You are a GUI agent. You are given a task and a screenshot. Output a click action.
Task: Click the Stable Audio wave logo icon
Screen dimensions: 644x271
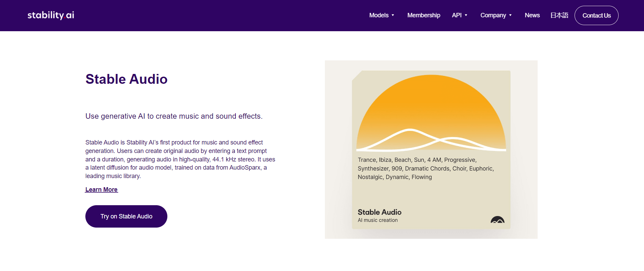coord(497,220)
